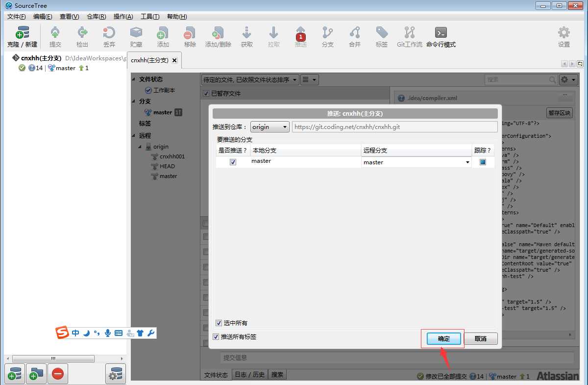Click the red remove bookmark icon
The height and width of the screenshot is (385, 588).
click(57, 374)
